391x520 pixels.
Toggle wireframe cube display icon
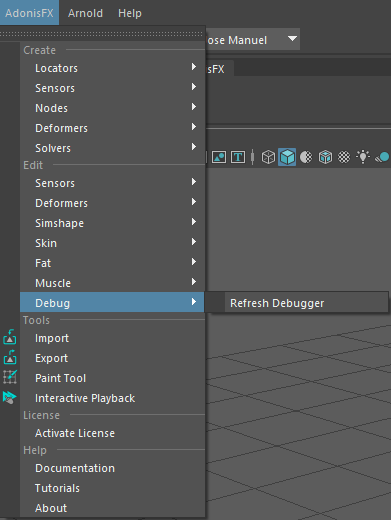(268, 157)
